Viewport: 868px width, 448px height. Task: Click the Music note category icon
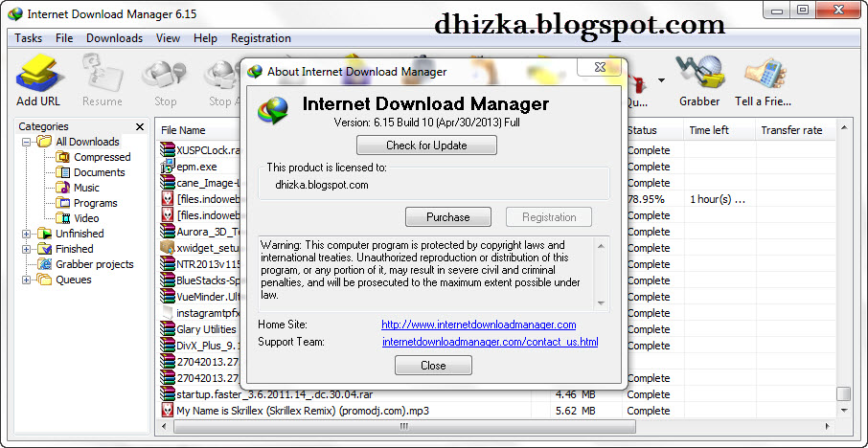tap(62, 188)
